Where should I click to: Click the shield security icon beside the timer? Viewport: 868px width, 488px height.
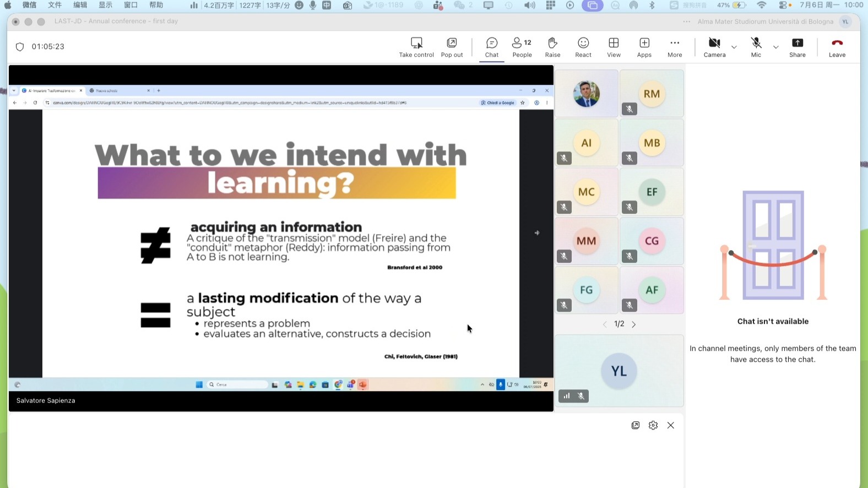(x=20, y=47)
